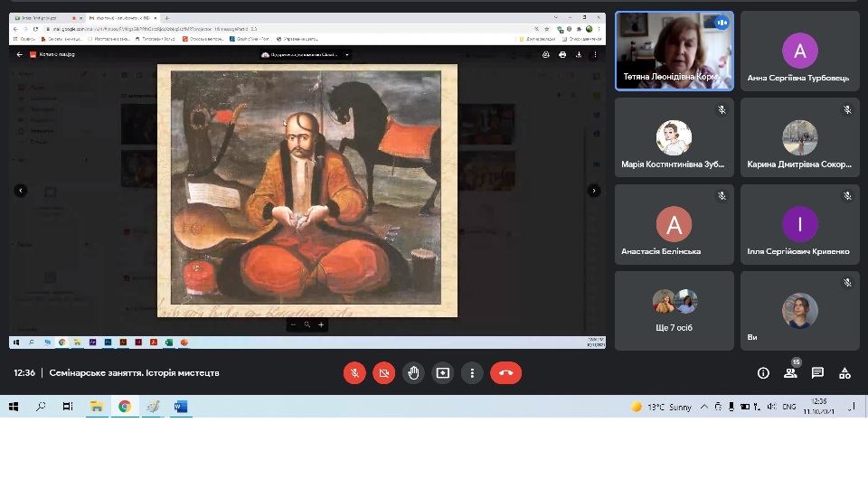Screen dimensions: 868x488
Task: Click Ілля Сергійович Кривенко's participant tile
Action: tap(799, 224)
